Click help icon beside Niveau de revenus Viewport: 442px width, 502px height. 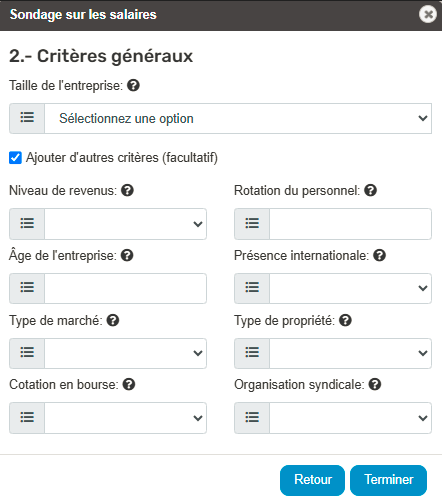127,190
